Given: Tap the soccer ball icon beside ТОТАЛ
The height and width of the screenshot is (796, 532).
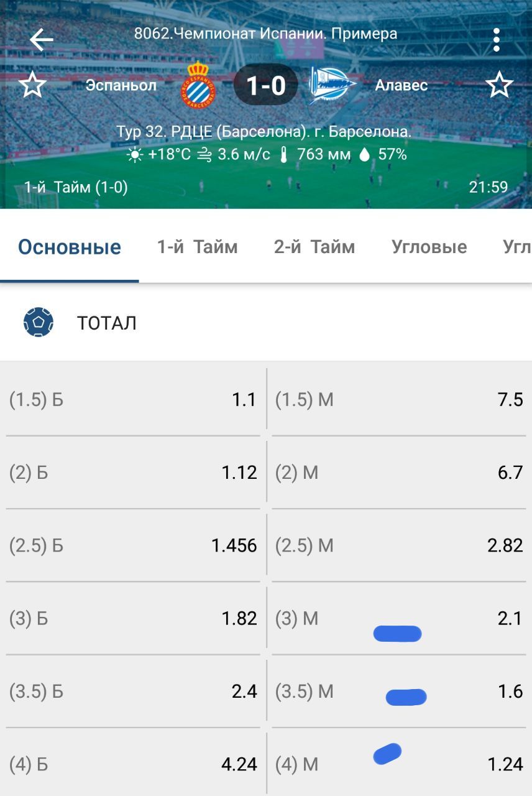Looking at the screenshot, I should coord(39,323).
